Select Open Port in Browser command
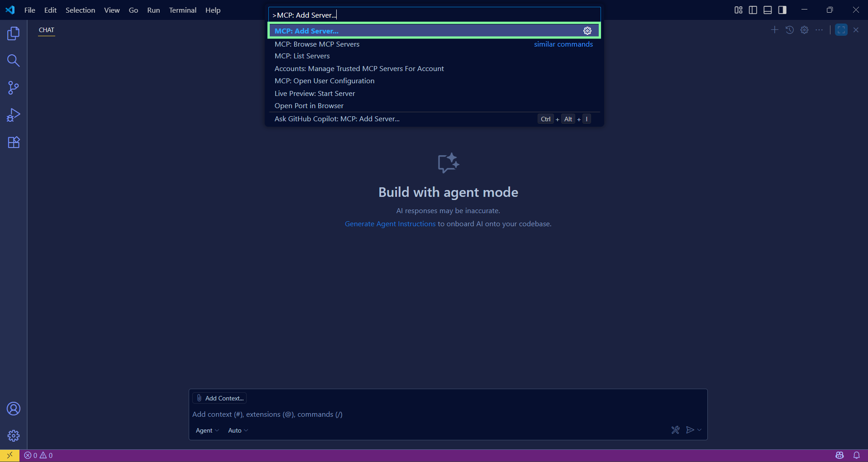The width and height of the screenshot is (868, 462). coord(434,106)
